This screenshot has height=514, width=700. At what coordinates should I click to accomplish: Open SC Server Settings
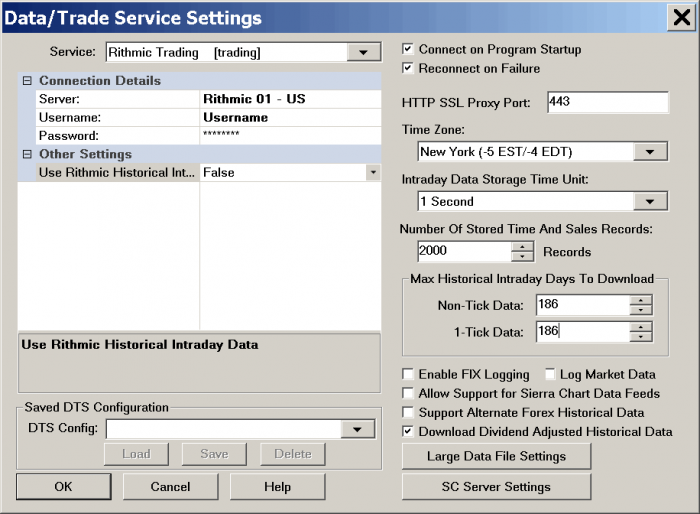pyautogui.click(x=496, y=487)
